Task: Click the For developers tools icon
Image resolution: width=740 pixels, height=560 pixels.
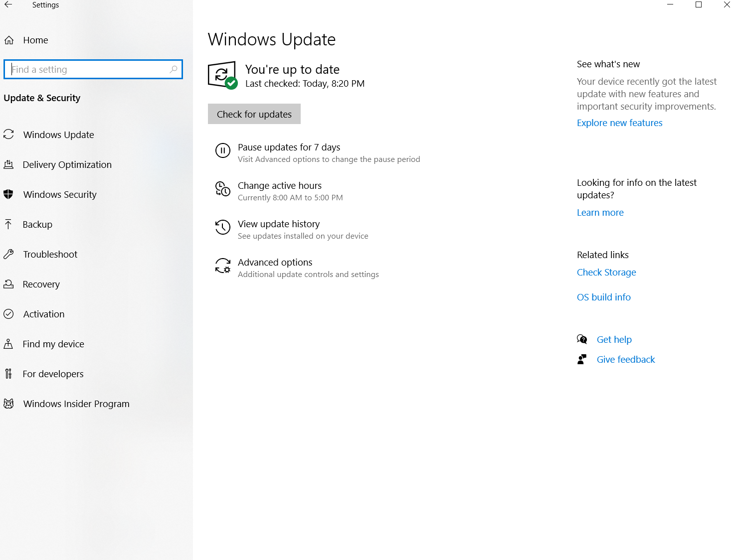Action: click(8, 374)
